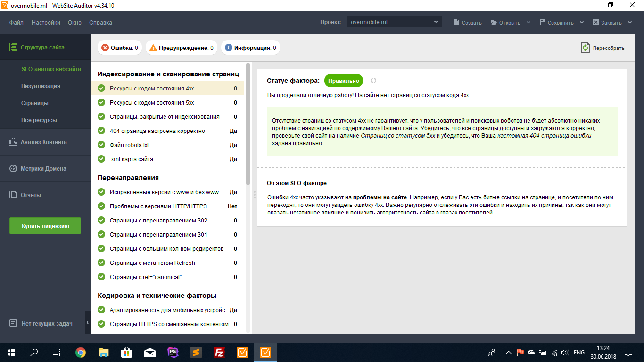This screenshot has height=362, width=644.
Task: Expand the arrow next to Сохранить
Action: point(582,22)
